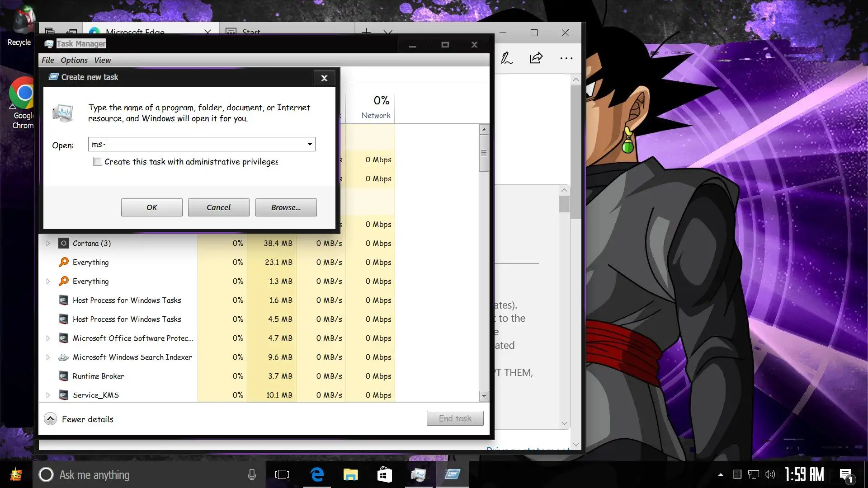Enable administrative privileges checkbox
868x488 pixels.
click(x=98, y=162)
